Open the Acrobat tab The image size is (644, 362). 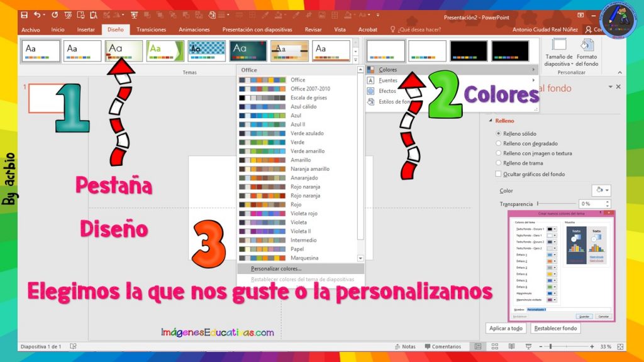tap(367, 30)
